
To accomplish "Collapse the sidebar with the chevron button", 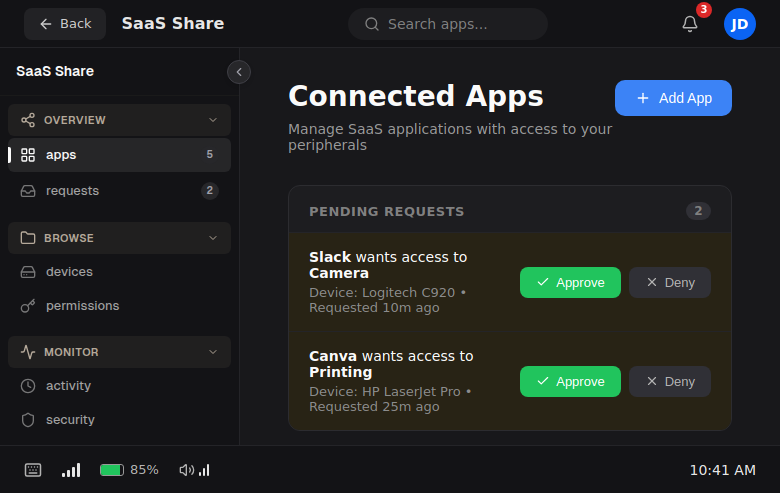I will [239, 72].
